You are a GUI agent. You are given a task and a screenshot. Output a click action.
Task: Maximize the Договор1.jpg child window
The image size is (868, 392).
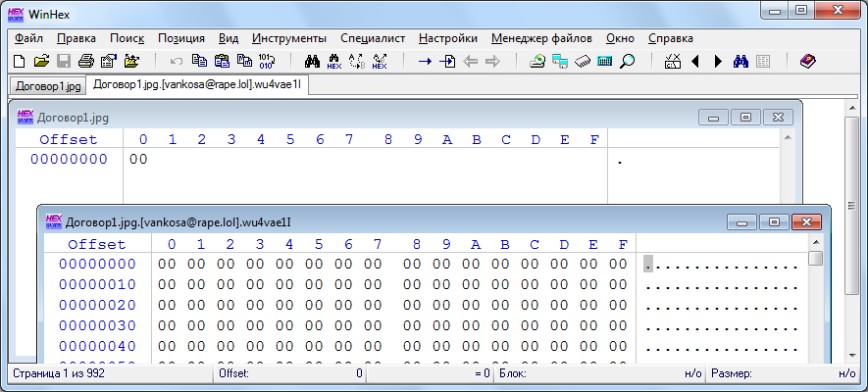coord(745,118)
